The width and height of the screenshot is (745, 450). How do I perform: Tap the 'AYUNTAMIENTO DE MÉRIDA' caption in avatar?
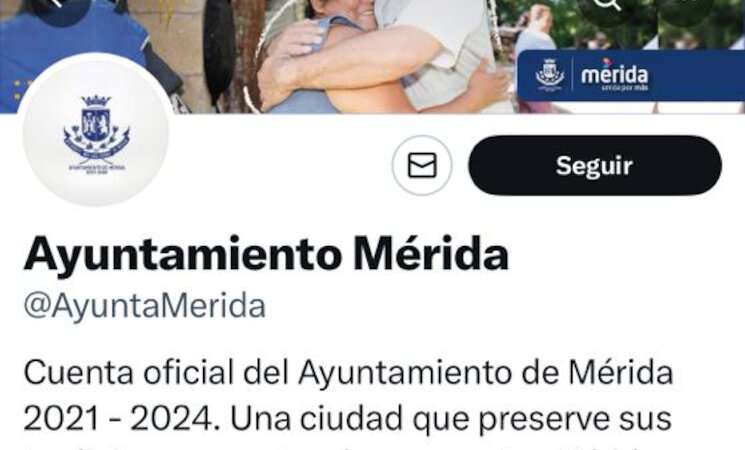click(x=96, y=168)
